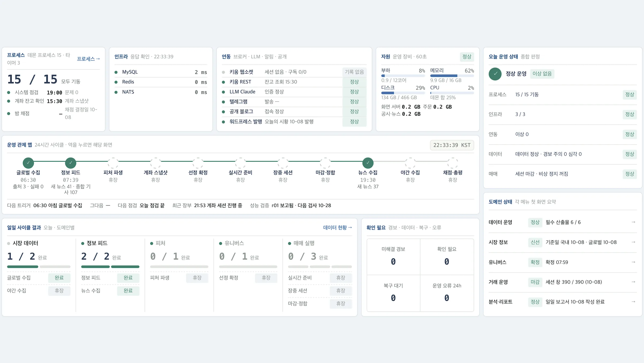Screen dimensions: 644x363
Task: Click the 뉴스 수집 checkmark station icon
Action: [368, 163]
